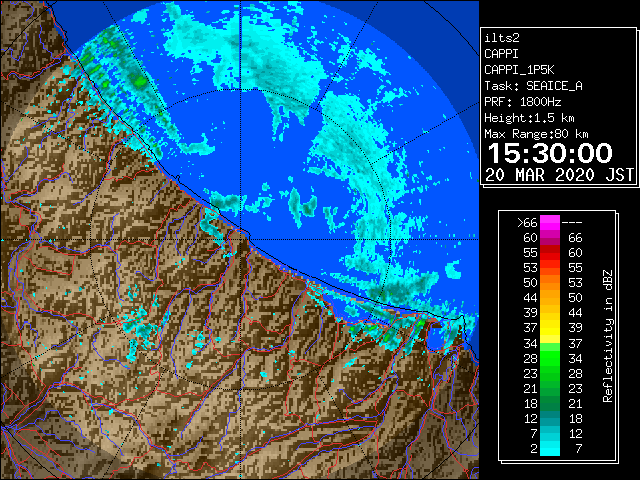
Task: Click the bright green 28-34 dBZ swatch
Action: tap(550, 359)
